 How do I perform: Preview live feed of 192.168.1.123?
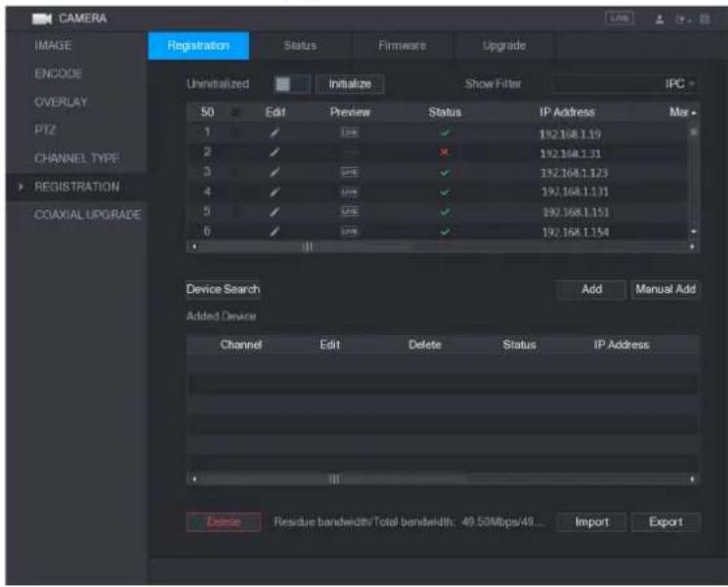350,172
